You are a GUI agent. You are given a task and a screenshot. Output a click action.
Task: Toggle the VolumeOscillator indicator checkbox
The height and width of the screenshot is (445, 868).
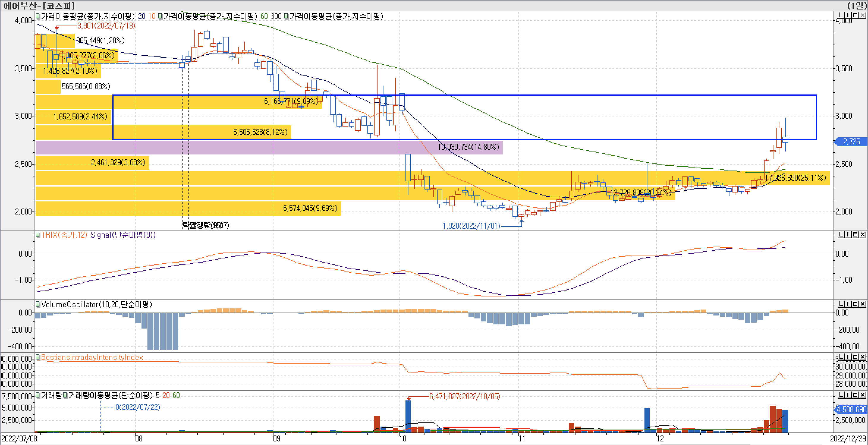[38, 304]
